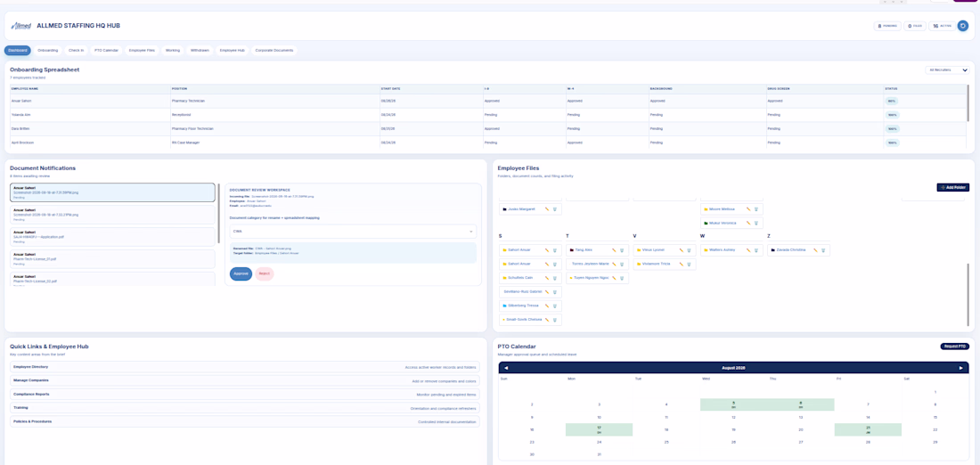Click the Pending count pill

click(886, 26)
